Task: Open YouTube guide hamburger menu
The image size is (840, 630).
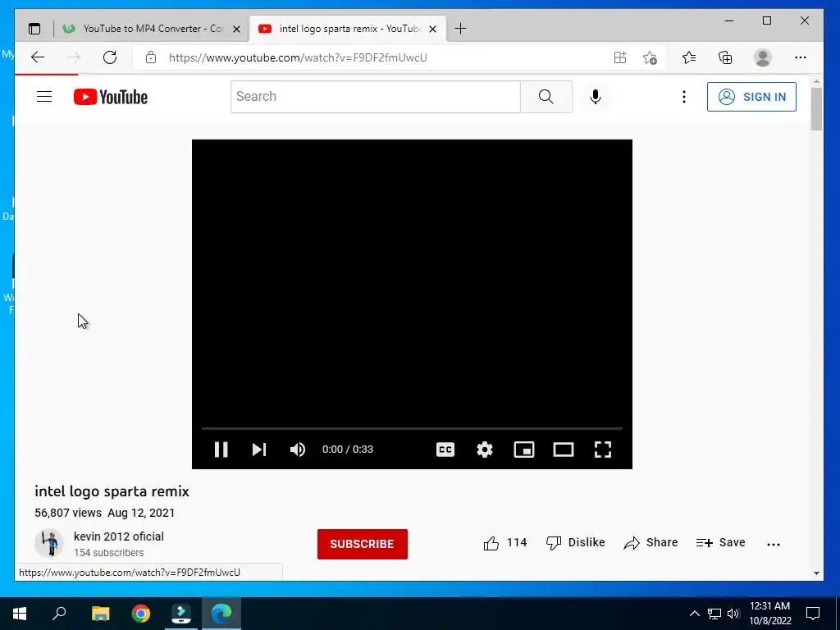Action: [x=44, y=97]
